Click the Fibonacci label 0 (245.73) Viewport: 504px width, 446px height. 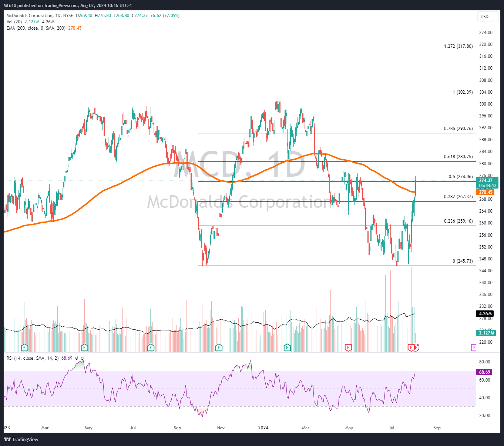tap(463, 261)
